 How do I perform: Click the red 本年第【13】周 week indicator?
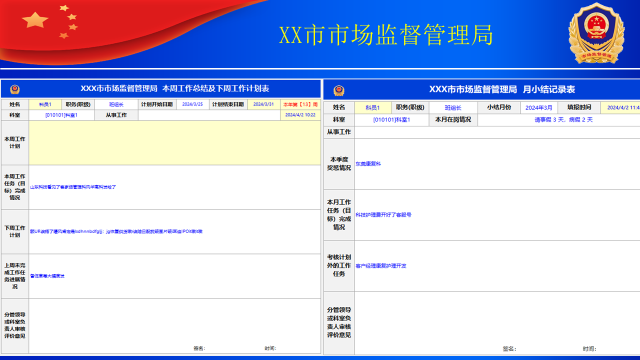301,104
